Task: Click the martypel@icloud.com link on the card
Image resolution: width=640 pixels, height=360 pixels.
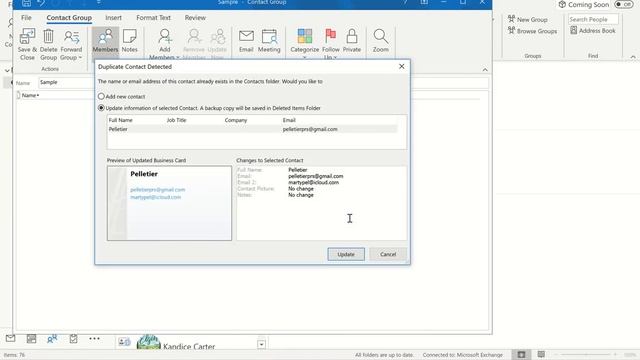Action: click(156, 197)
